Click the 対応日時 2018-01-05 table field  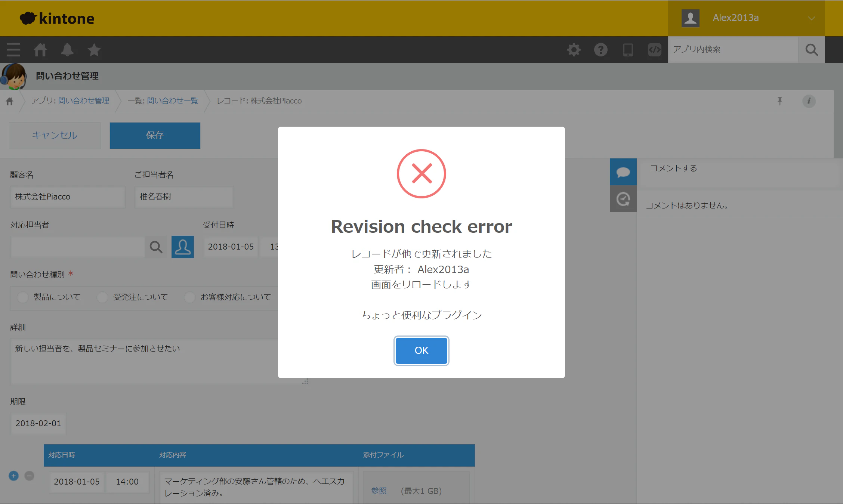pos(77,482)
